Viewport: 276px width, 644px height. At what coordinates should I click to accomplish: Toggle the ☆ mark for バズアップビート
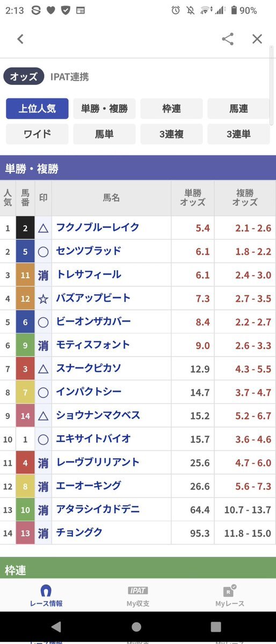(43, 299)
